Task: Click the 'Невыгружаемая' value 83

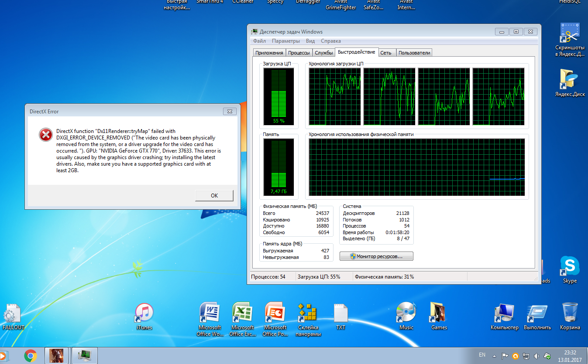Action: [326, 257]
